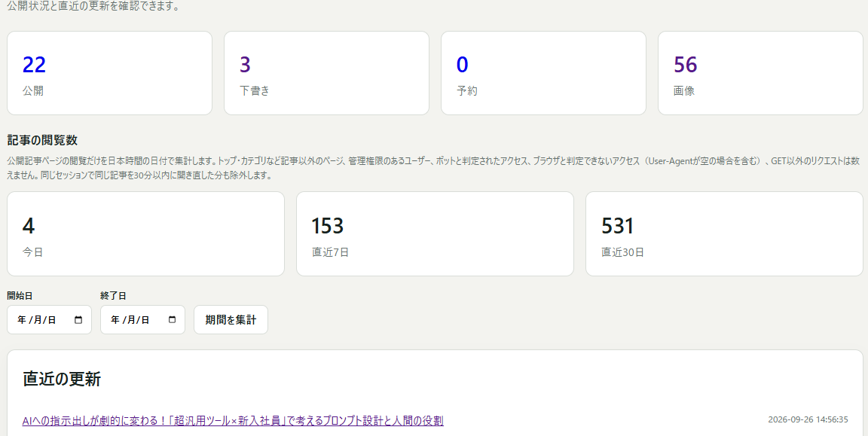Click the 直近の更新 heading

62,379
